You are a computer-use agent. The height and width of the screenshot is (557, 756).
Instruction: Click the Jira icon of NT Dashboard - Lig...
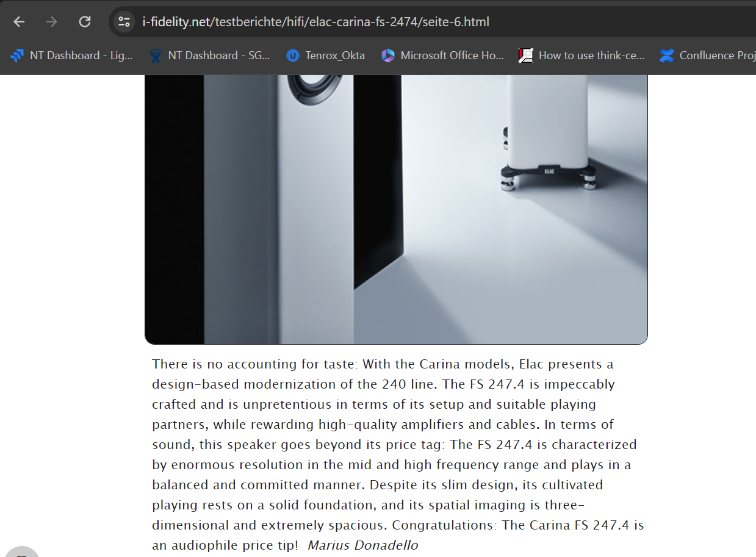pos(17,56)
